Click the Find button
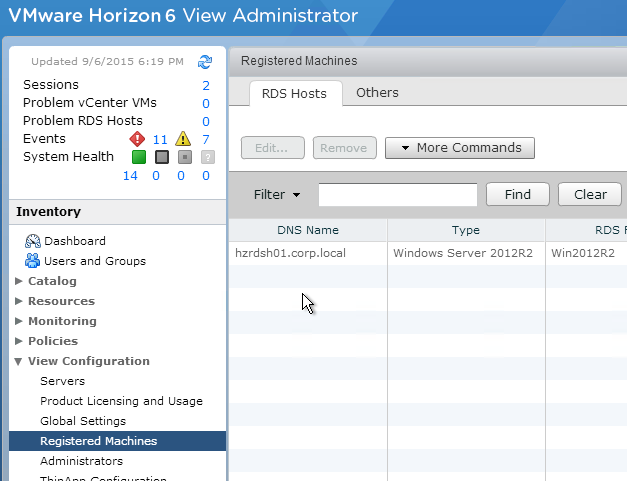The width and height of the screenshot is (627, 481). (518, 194)
